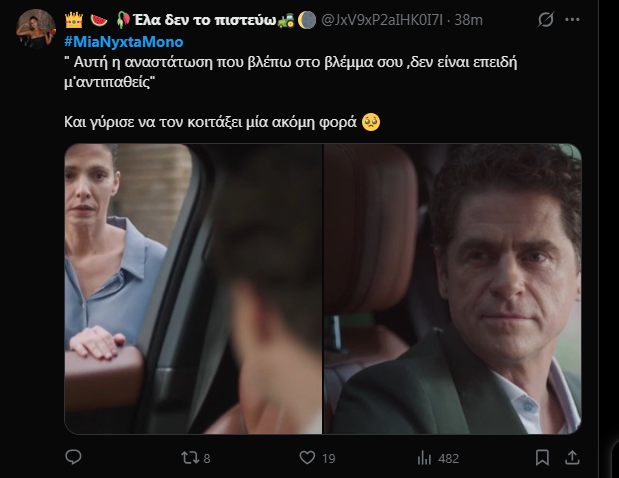The width and height of the screenshot is (619, 478).
Task: Click the 8 reposts count
Action: coord(206,458)
